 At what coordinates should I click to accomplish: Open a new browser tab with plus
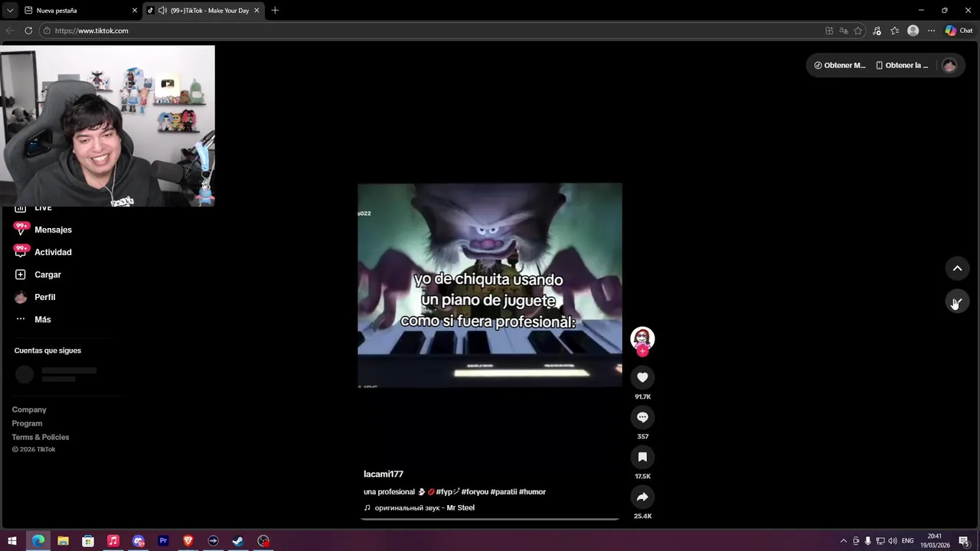[x=275, y=11]
